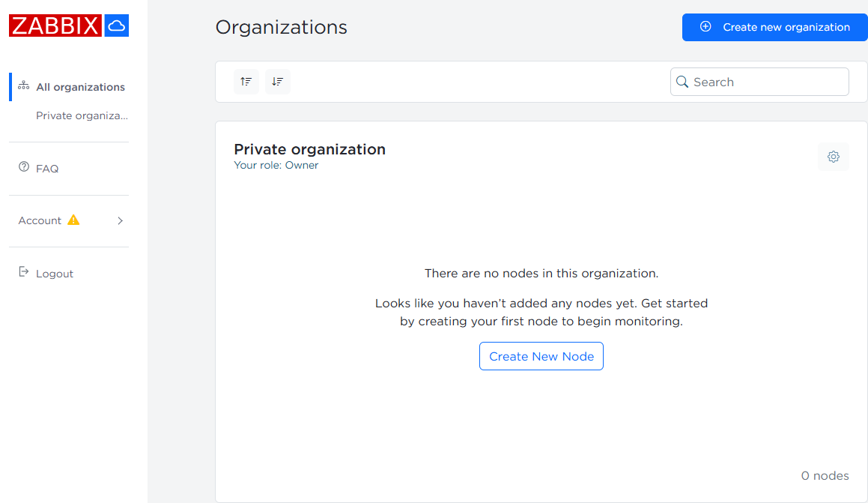
Task: Click the All organizations hierarchy icon
Action: 23,86
